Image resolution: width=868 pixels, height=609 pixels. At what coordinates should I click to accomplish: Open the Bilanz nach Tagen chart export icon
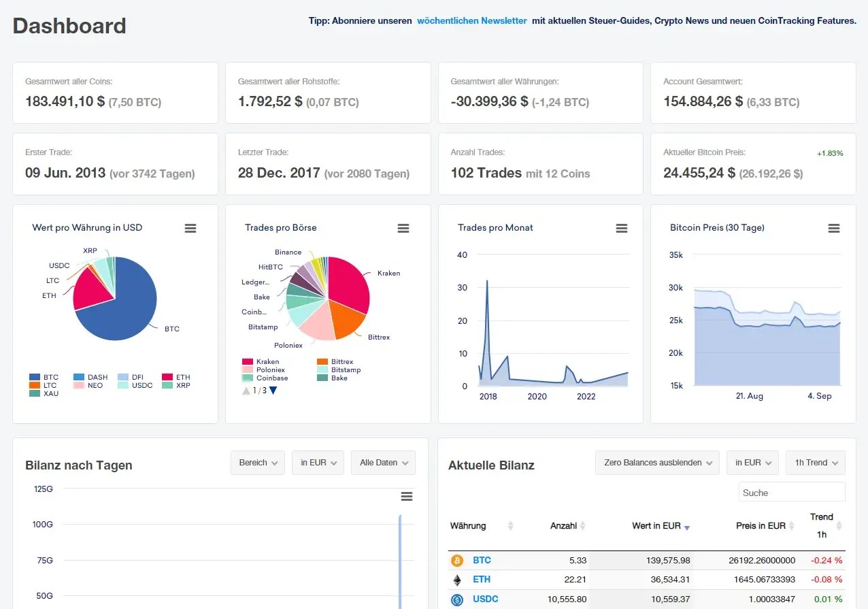[x=406, y=497]
